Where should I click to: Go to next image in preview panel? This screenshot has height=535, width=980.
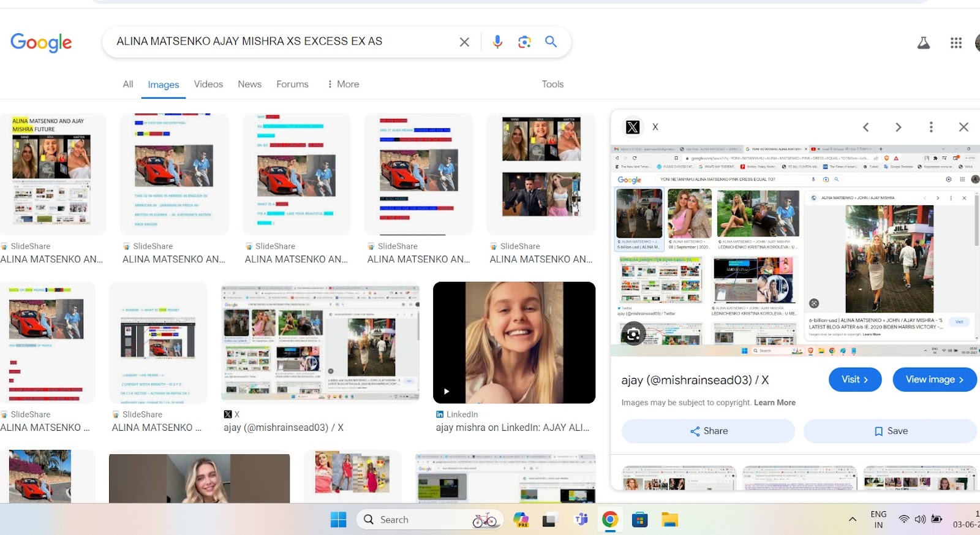pyautogui.click(x=898, y=127)
